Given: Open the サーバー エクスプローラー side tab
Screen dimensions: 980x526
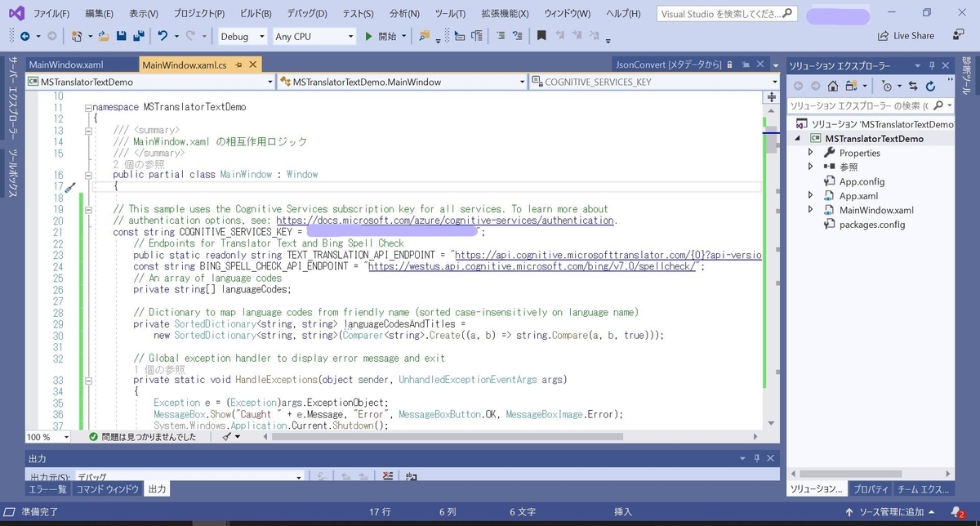Looking at the screenshot, I should (x=13, y=98).
